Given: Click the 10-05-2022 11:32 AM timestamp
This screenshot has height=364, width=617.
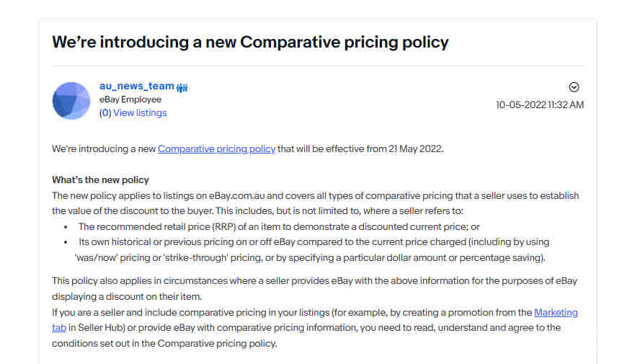Looking at the screenshot, I should click(x=539, y=105).
